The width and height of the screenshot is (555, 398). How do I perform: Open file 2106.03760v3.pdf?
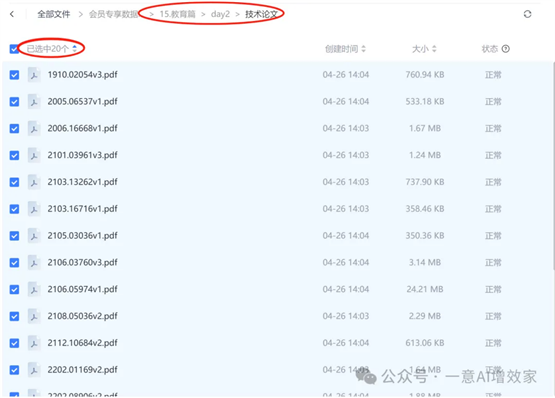click(x=82, y=262)
